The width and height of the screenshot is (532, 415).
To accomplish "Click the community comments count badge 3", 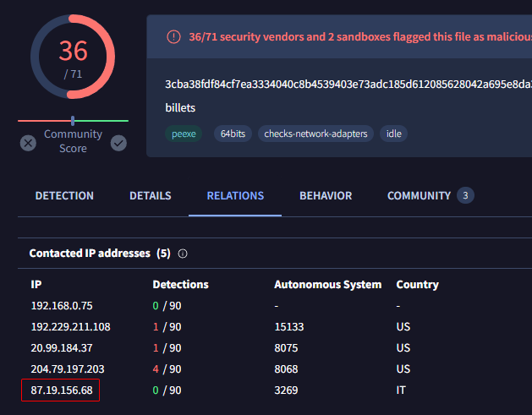I will pos(465,195).
